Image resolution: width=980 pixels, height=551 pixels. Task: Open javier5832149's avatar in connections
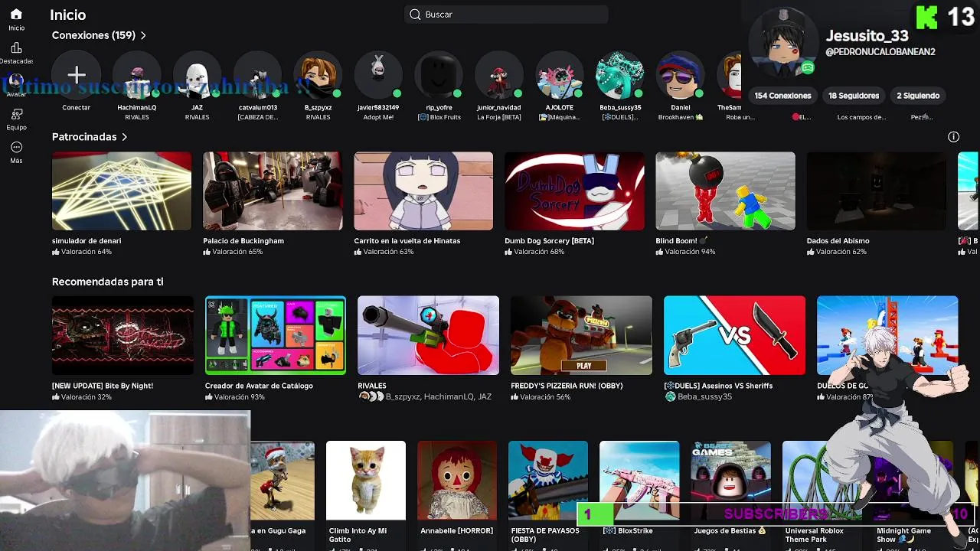point(378,75)
